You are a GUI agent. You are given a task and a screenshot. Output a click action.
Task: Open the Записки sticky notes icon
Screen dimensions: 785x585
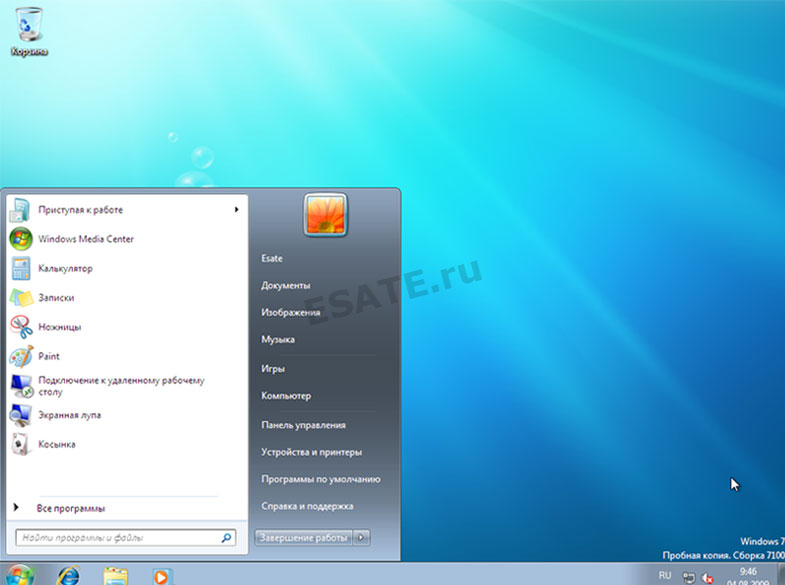22,297
